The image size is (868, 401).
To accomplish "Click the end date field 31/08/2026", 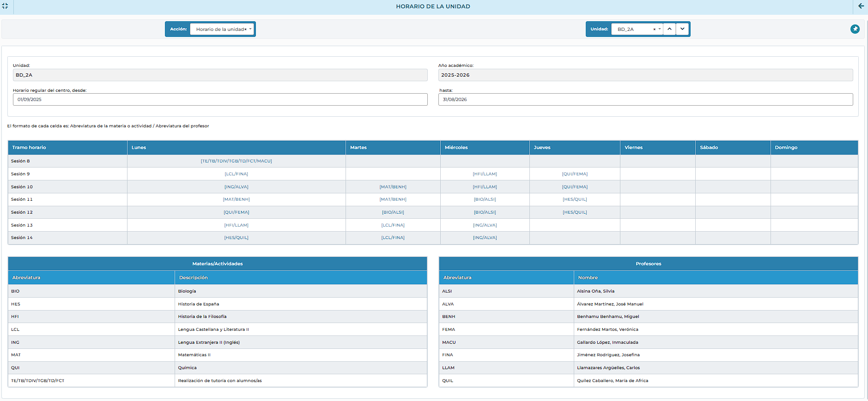I will pyautogui.click(x=645, y=100).
